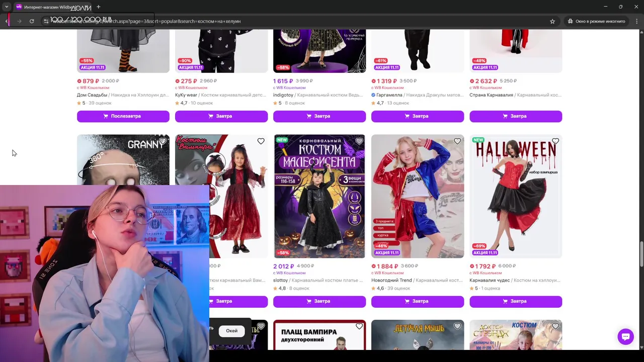Open the Летучая мышь product image
This screenshot has height=362, width=644.
pos(417,335)
